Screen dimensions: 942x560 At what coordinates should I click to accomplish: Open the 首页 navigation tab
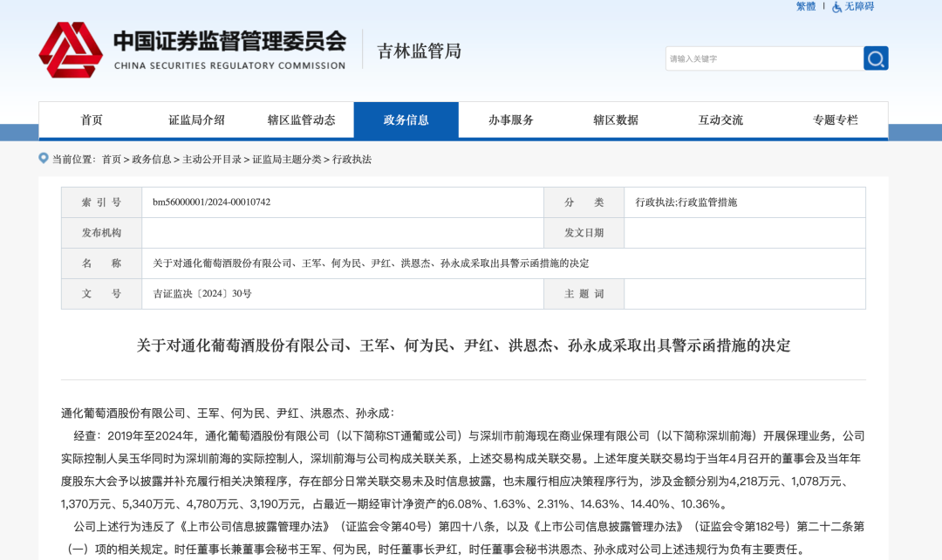pos(92,120)
